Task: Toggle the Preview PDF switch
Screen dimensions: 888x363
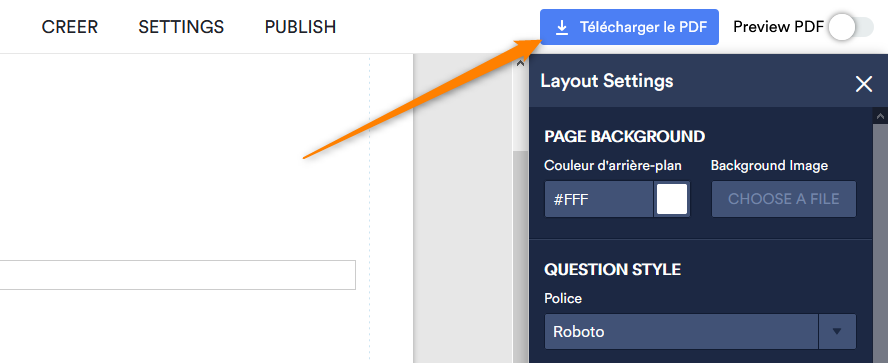Action: click(x=851, y=27)
